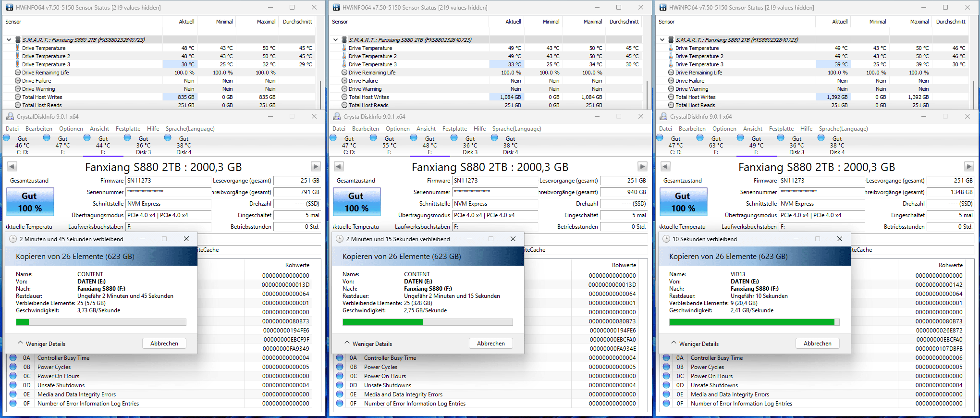Click raw value 0000000026E872

(x=939, y=330)
